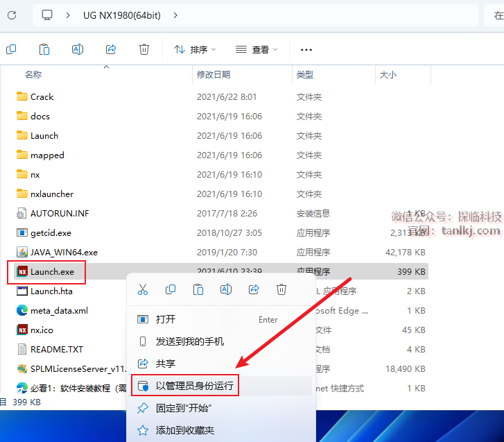
Task: Choose 发送到我的手机 in context menu
Action: click(221, 341)
